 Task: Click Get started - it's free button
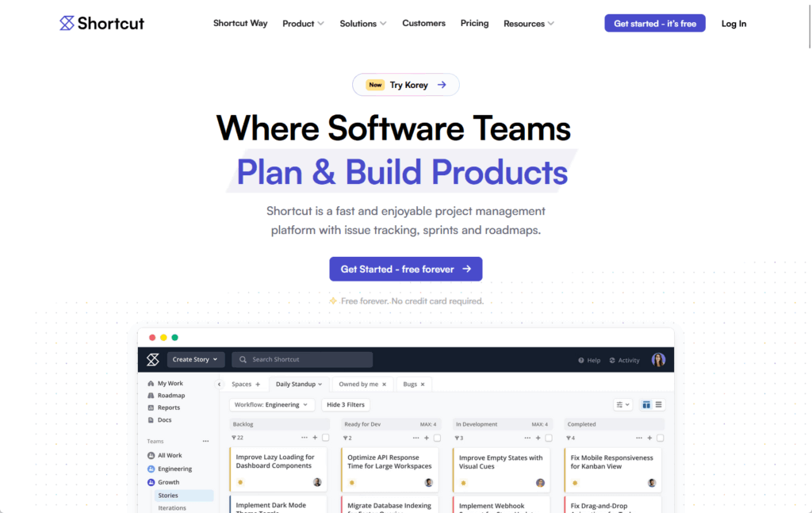[x=654, y=23]
